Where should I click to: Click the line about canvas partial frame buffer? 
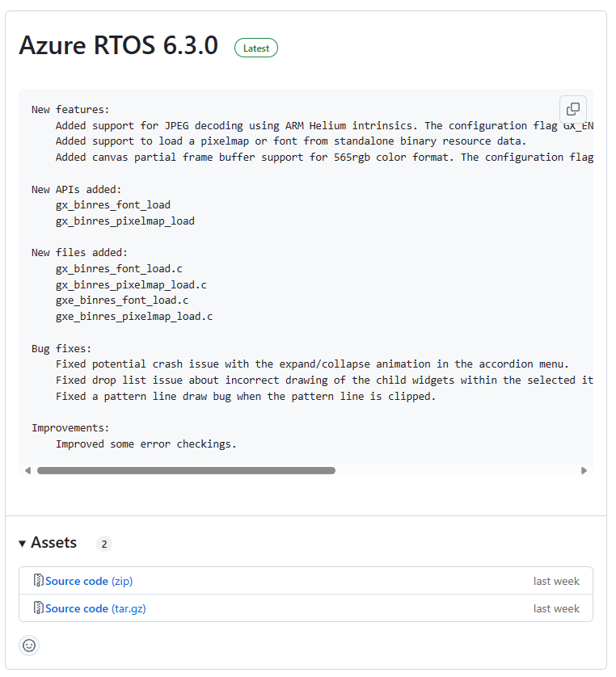click(324, 158)
